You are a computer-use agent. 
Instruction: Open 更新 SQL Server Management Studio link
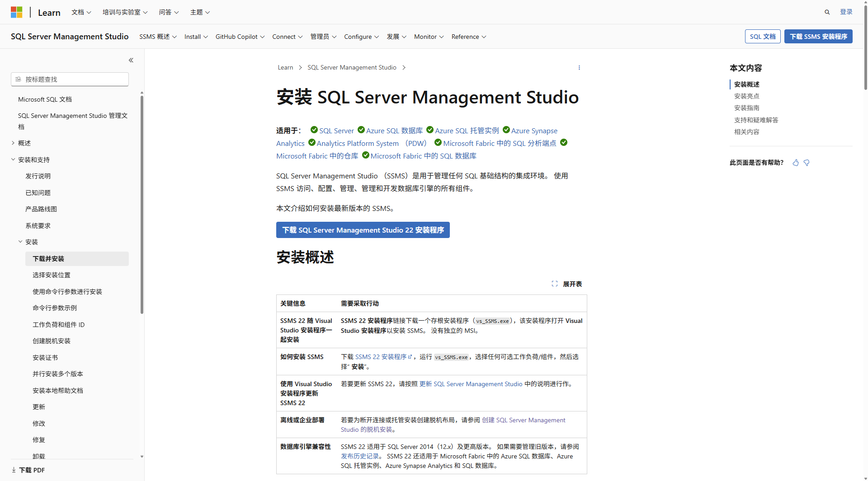coord(471,384)
